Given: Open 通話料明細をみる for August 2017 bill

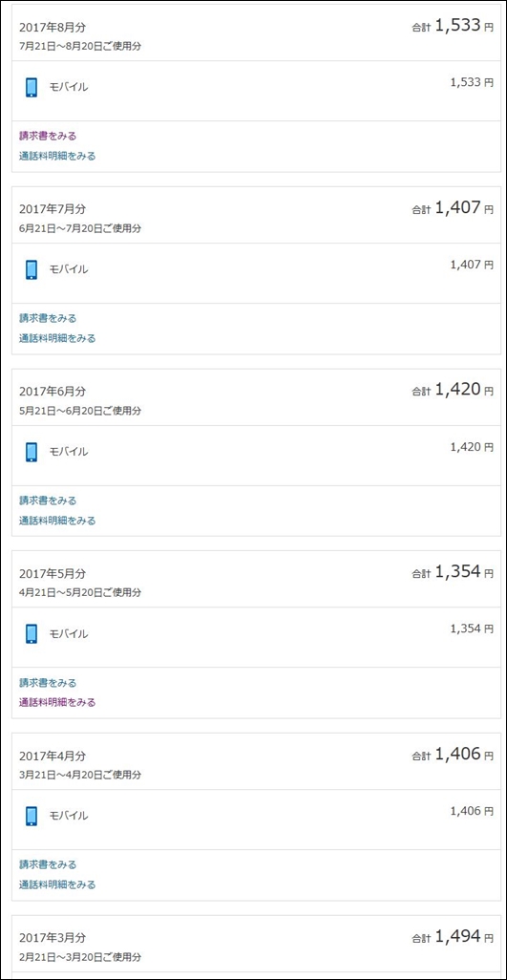Looking at the screenshot, I should [x=57, y=156].
